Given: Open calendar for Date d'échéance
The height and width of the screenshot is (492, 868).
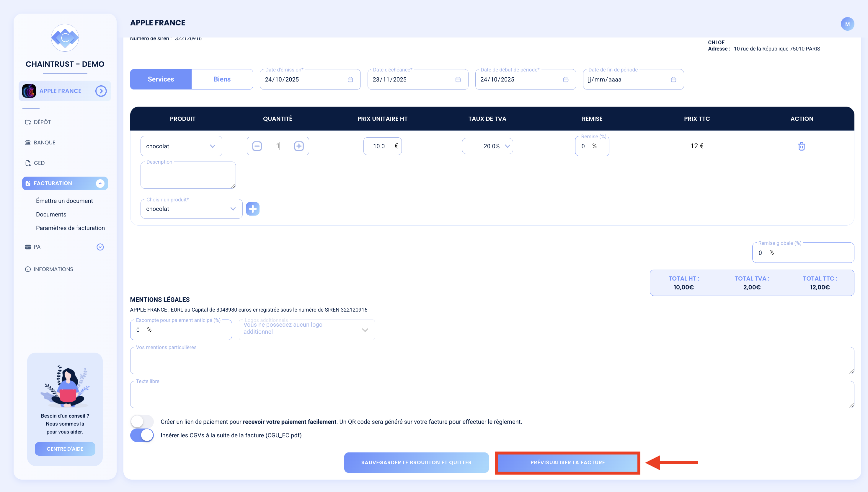Looking at the screenshot, I should click(x=458, y=79).
